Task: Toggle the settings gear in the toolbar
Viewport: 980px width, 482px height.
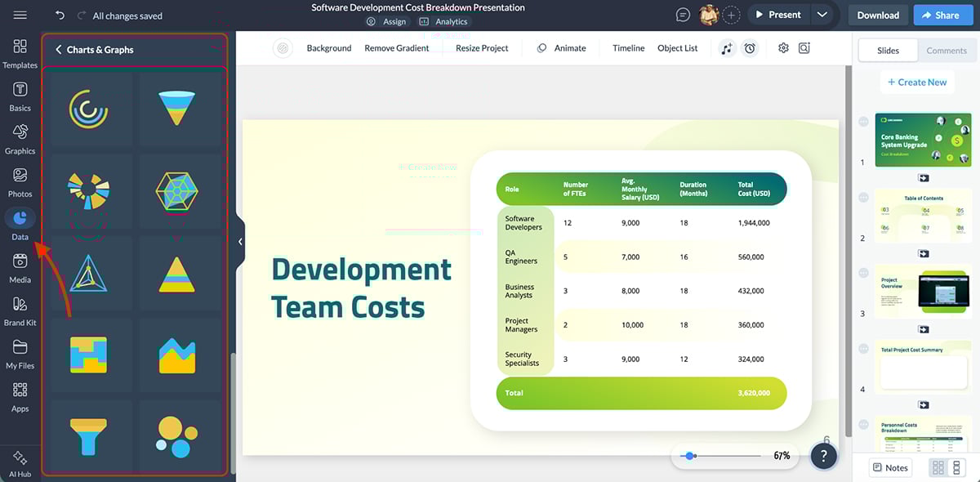Action: tap(782, 48)
